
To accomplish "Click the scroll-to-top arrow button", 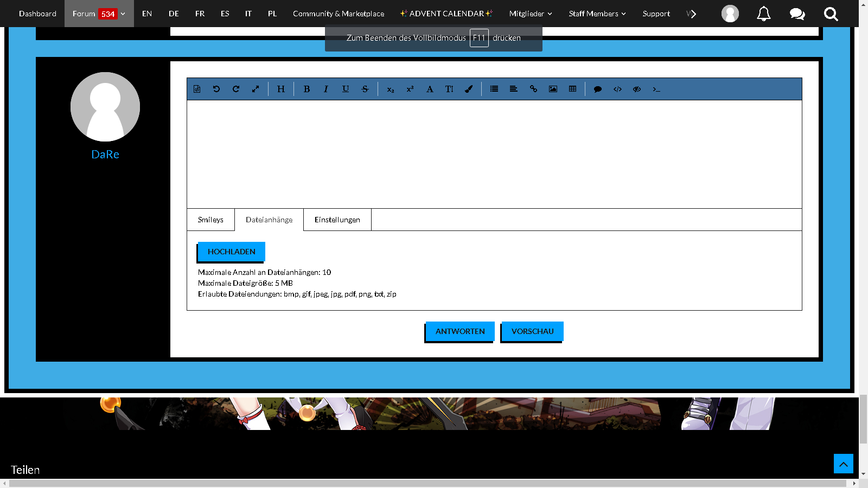I will pos(843,464).
